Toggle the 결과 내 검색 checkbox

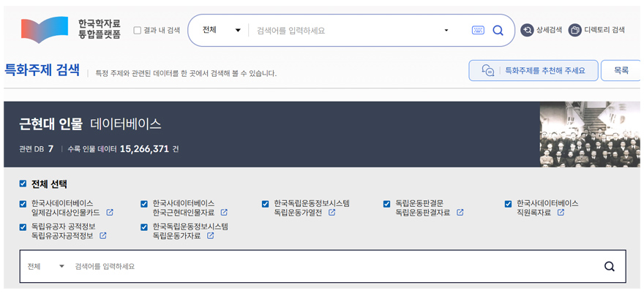coord(138,31)
